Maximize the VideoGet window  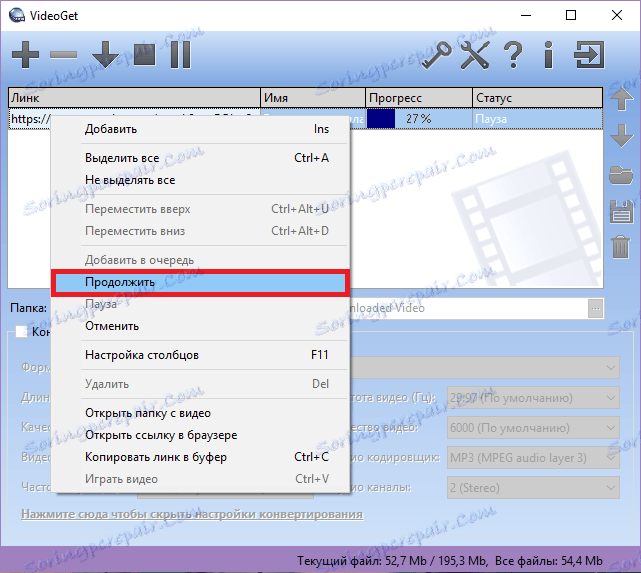point(571,16)
